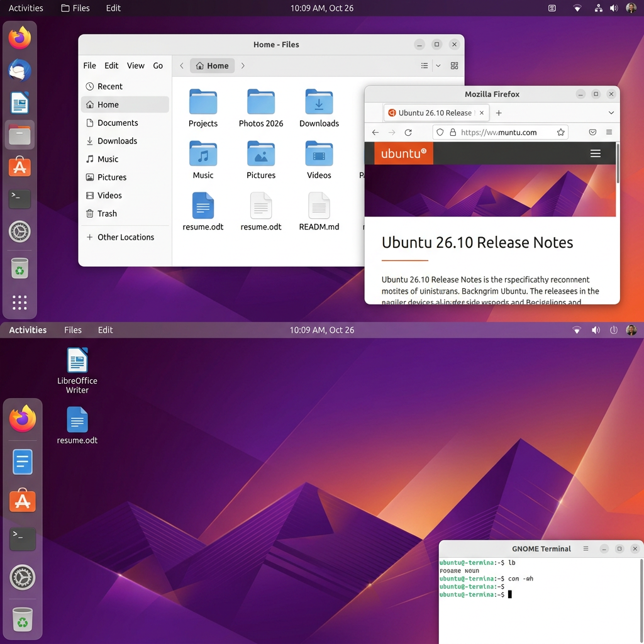Click the Firefox back arrow

(x=375, y=132)
